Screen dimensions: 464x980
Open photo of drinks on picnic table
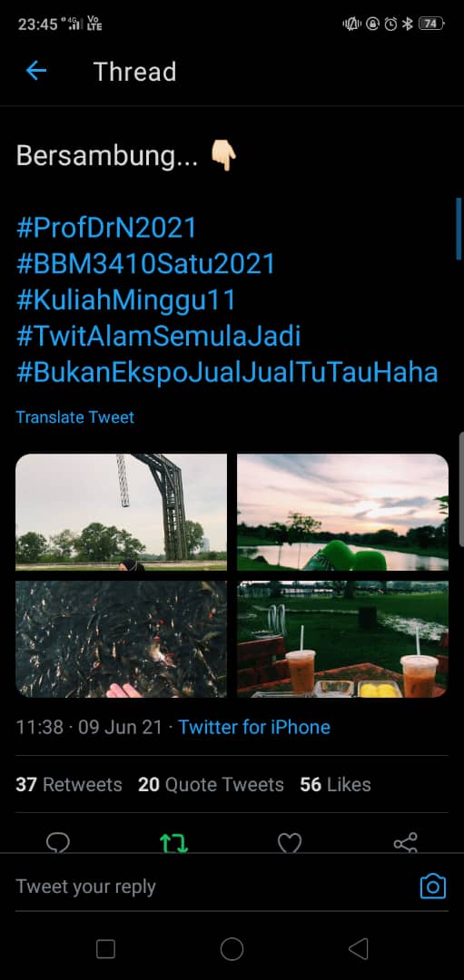pyautogui.click(x=342, y=639)
